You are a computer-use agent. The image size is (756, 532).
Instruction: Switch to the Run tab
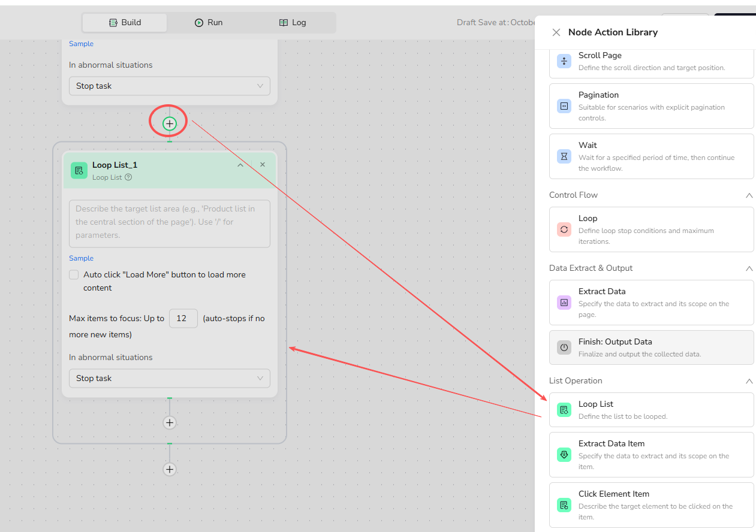pyautogui.click(x=209, y=23)
